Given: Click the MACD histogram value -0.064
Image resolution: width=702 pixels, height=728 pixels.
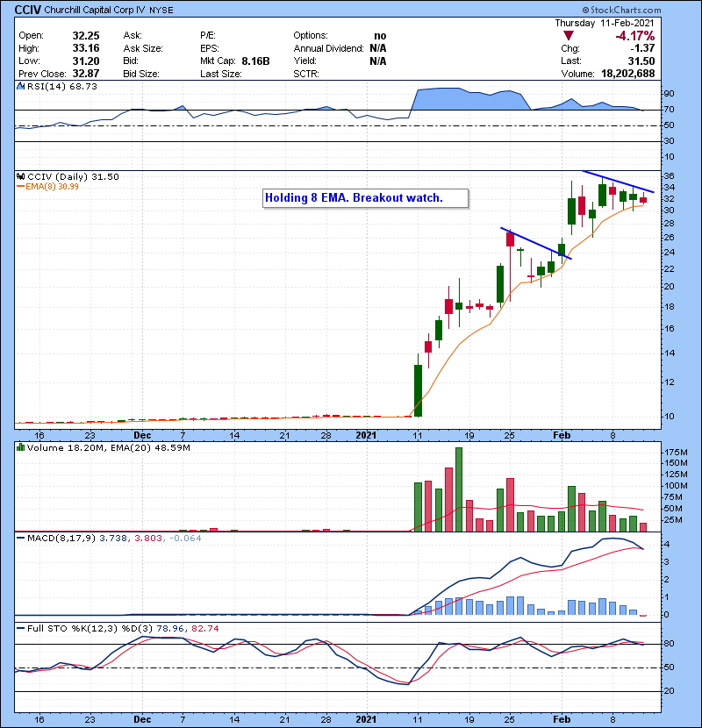Looking at the screenshot, I should coord(185,539).
